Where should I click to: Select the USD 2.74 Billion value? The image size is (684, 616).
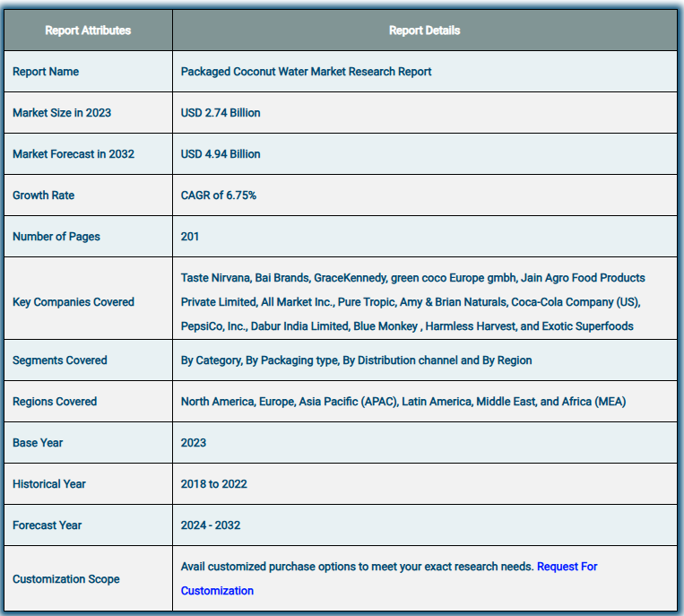point(221,113)
